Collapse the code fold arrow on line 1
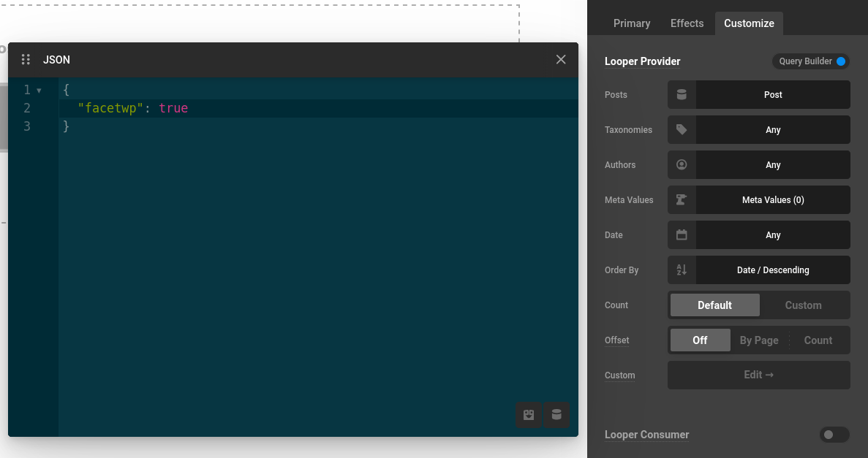 point(39,91)
